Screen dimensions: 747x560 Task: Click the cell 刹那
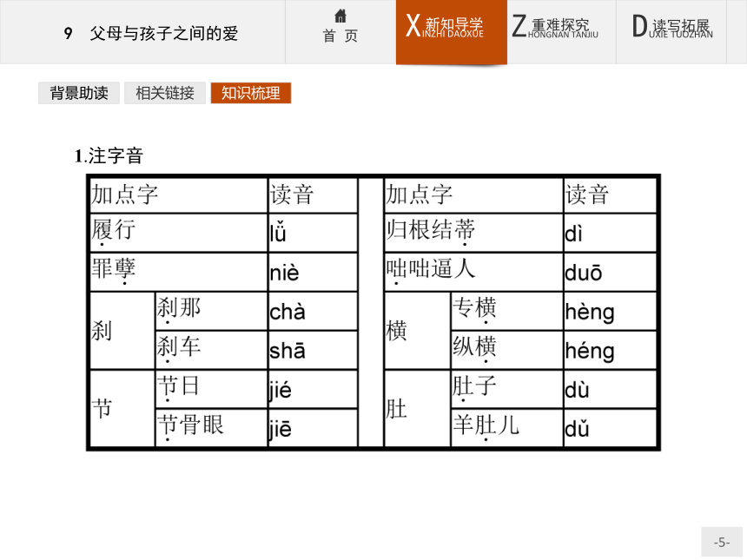click(x=212, y=311)
